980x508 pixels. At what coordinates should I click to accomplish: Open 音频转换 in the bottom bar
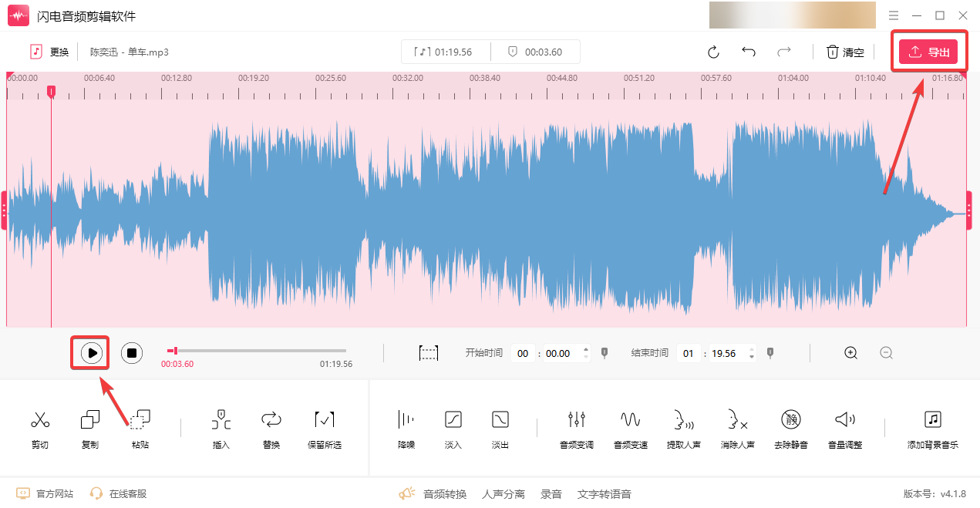444,494
